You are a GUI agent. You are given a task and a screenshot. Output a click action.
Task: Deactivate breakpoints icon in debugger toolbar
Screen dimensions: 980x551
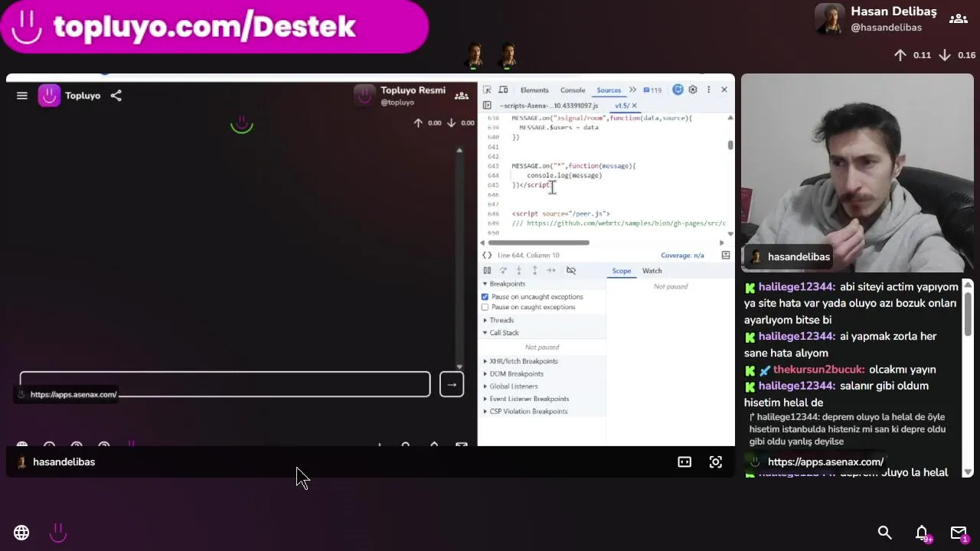571,270
